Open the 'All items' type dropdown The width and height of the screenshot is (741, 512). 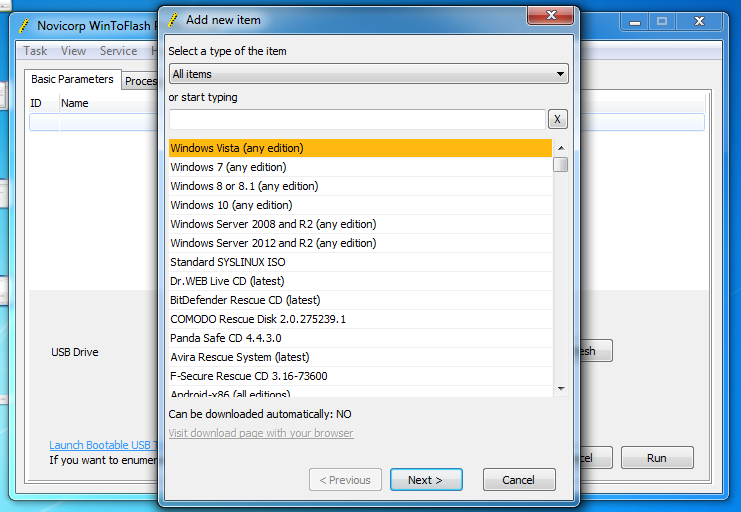point(369,74)
